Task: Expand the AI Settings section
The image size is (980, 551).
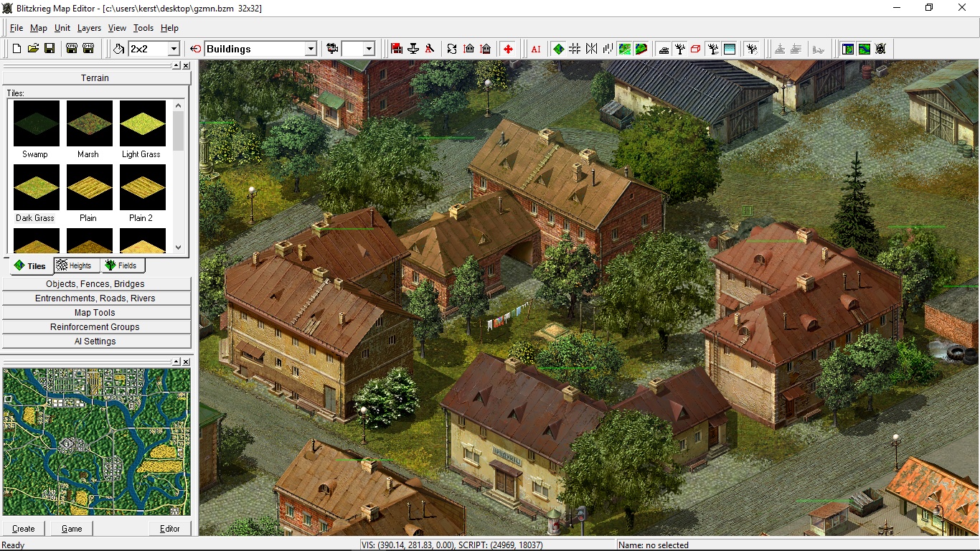Action: point(95,342)
